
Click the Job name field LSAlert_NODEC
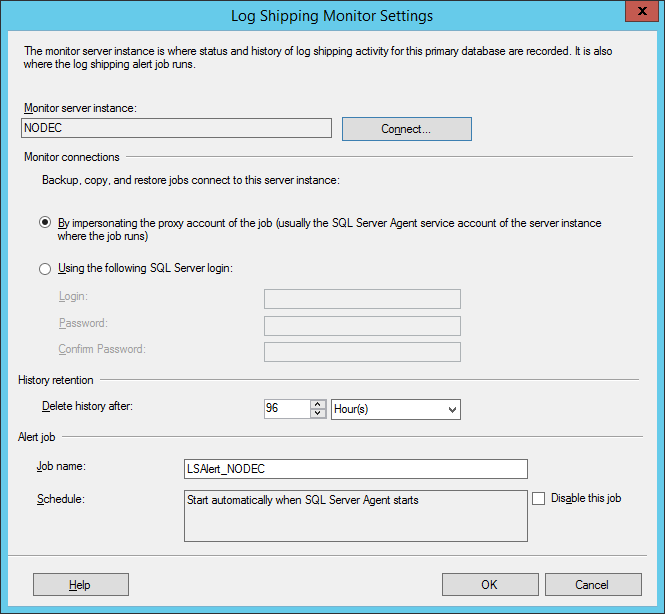click(x=356, y=469)
